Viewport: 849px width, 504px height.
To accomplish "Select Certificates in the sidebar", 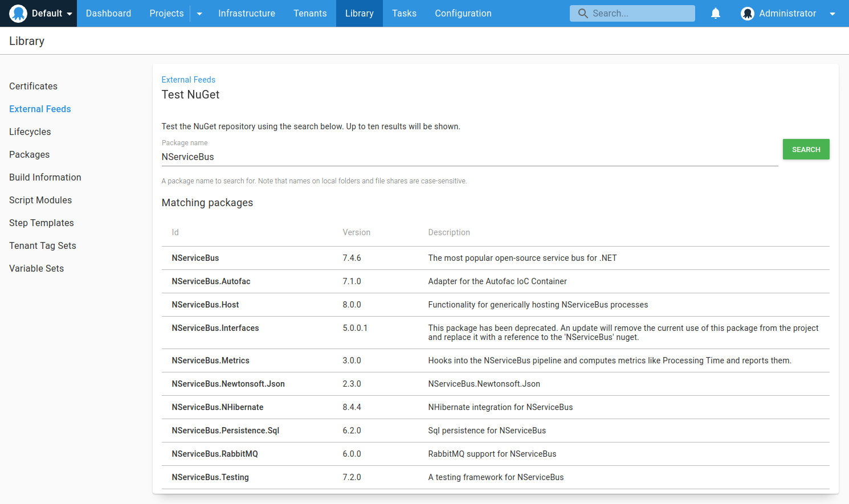I will coord(33,86).
